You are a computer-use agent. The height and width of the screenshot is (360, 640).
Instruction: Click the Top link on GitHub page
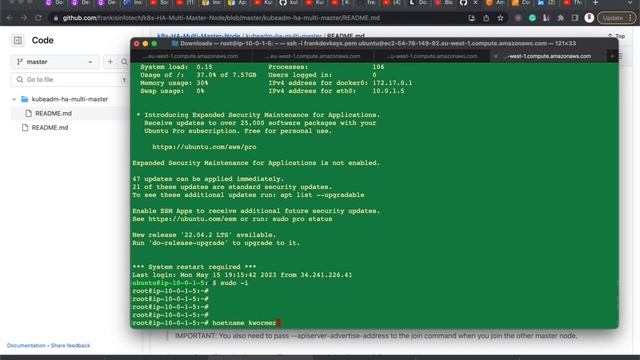[x=617, y=36]
